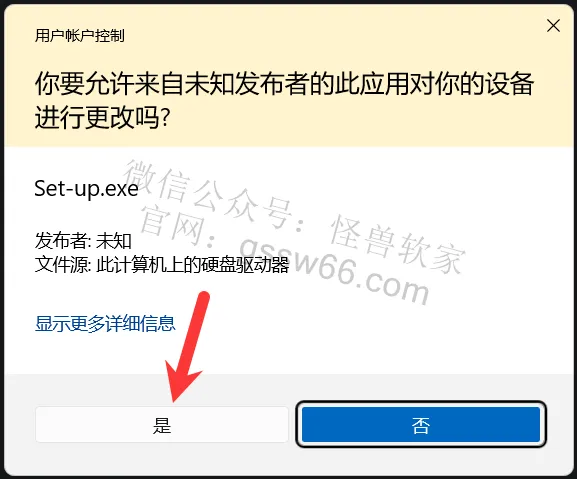Click the 用户帐户控制 dialog title
Viewport: 577px width, 479px height.
[79, 36]
